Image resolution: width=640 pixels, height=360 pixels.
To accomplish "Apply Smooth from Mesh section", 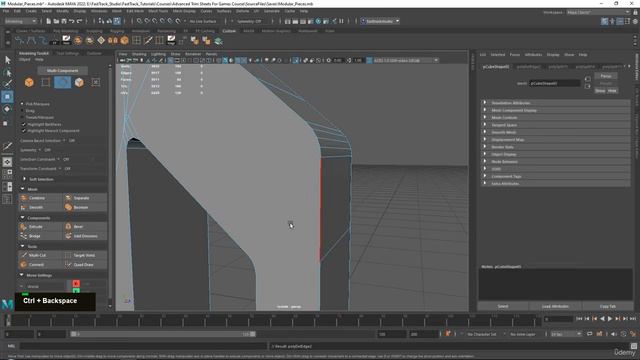I will pyautogui.click(x=41, y=207).
